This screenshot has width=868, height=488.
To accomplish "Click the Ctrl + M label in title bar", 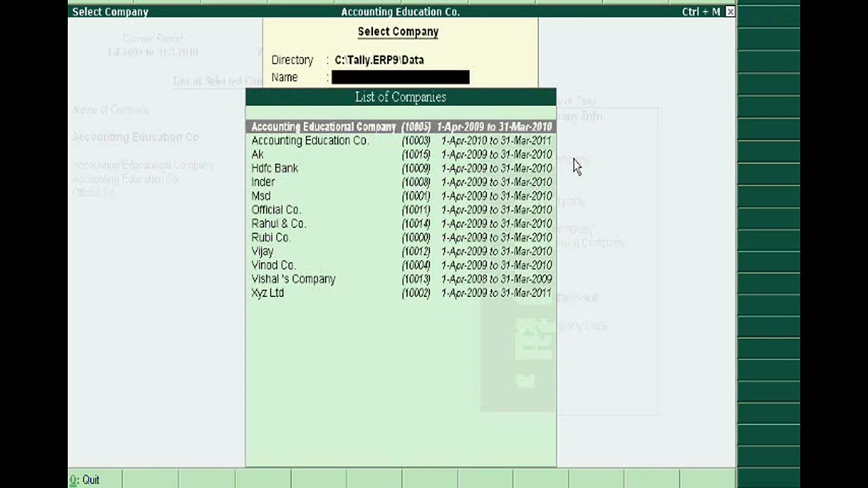I will click(x=701, y=12).
